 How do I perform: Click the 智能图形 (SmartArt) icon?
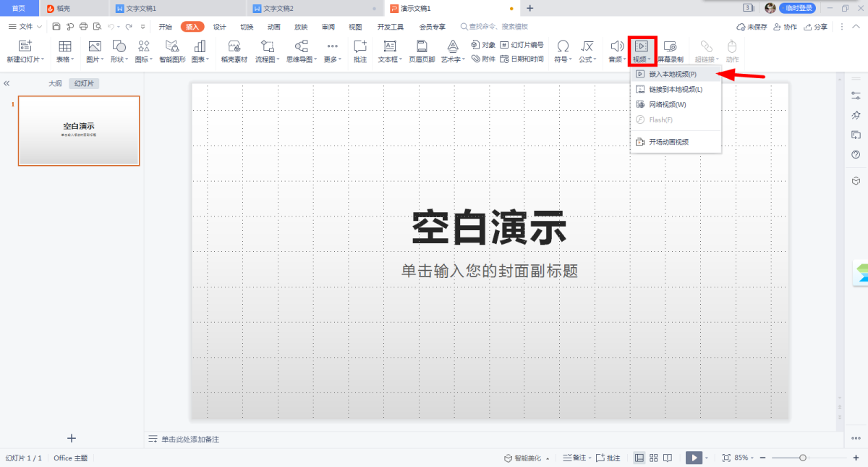[172, 49]
